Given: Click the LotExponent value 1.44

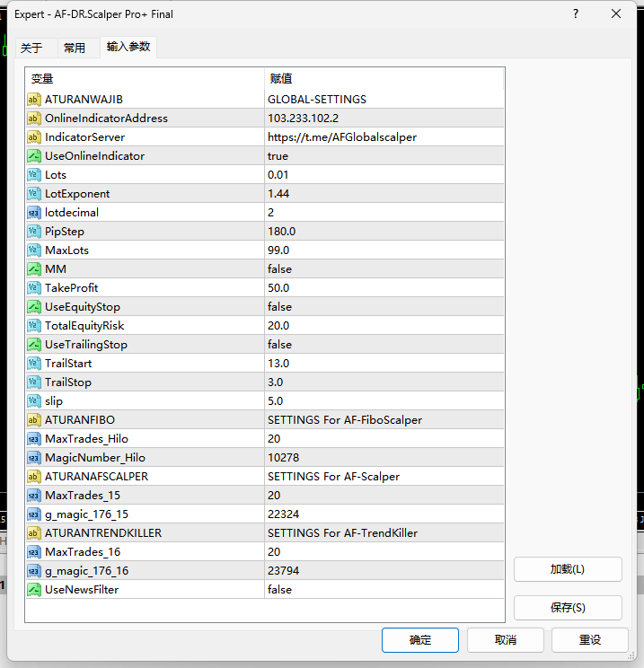Looking at the screenshot, I should 278,194.
